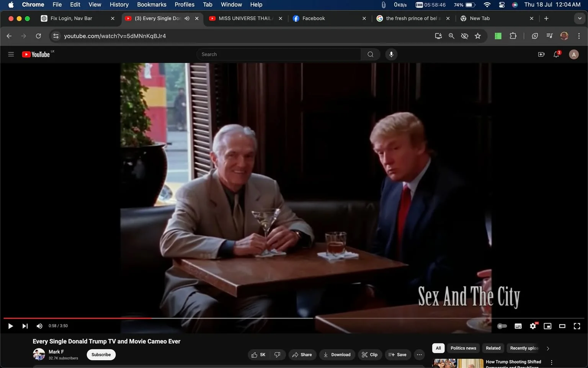This screenshot has width=588, height=368.
Task: Select the Related filter chip
Action: [x=493, y=348]
